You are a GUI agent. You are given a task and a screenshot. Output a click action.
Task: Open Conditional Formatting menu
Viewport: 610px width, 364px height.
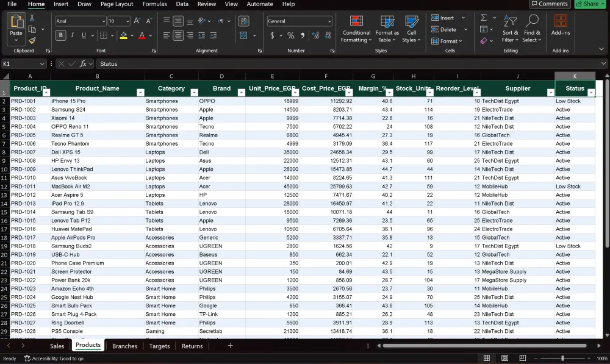click(x=356, y=29)
